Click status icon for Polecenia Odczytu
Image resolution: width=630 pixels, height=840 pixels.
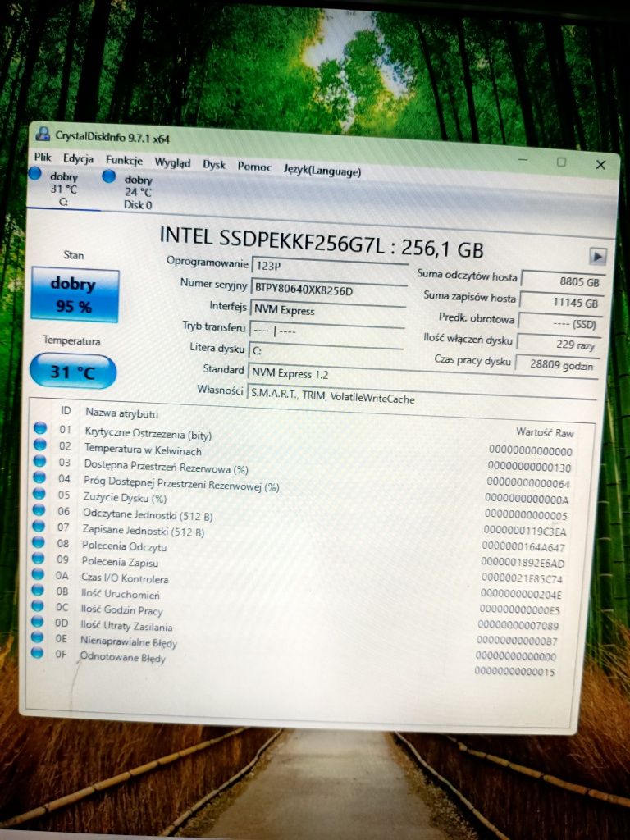click(x=38, y=541)
